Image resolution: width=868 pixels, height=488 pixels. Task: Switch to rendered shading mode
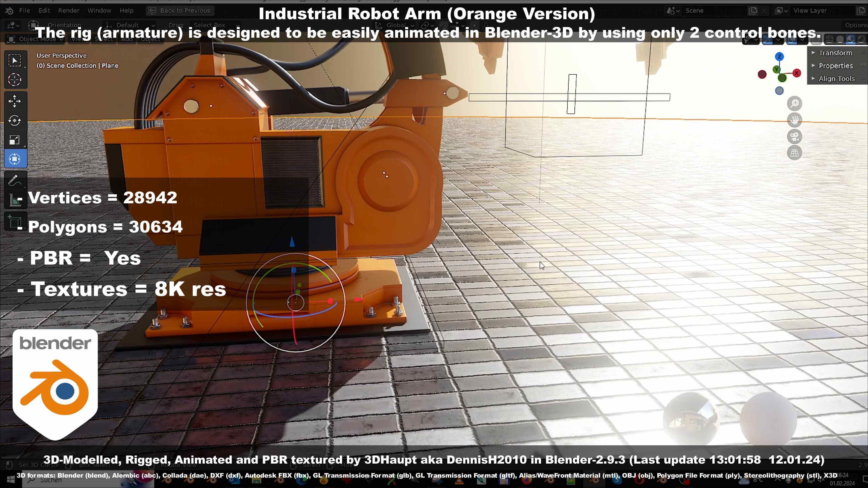[861, 39]
